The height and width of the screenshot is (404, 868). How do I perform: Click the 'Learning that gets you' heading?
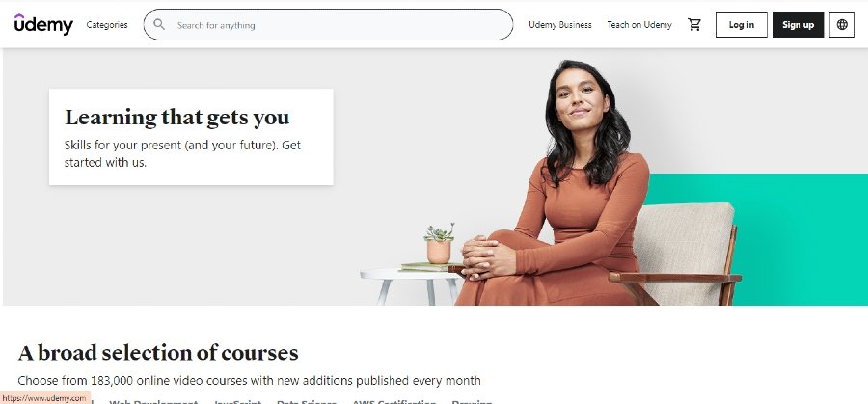[177, 118]
